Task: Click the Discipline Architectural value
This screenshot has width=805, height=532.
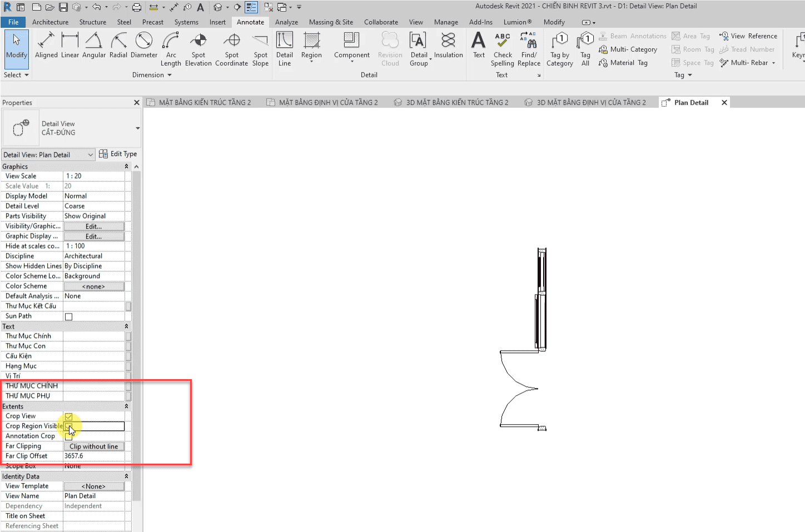Action: click(x=94, y=256)
